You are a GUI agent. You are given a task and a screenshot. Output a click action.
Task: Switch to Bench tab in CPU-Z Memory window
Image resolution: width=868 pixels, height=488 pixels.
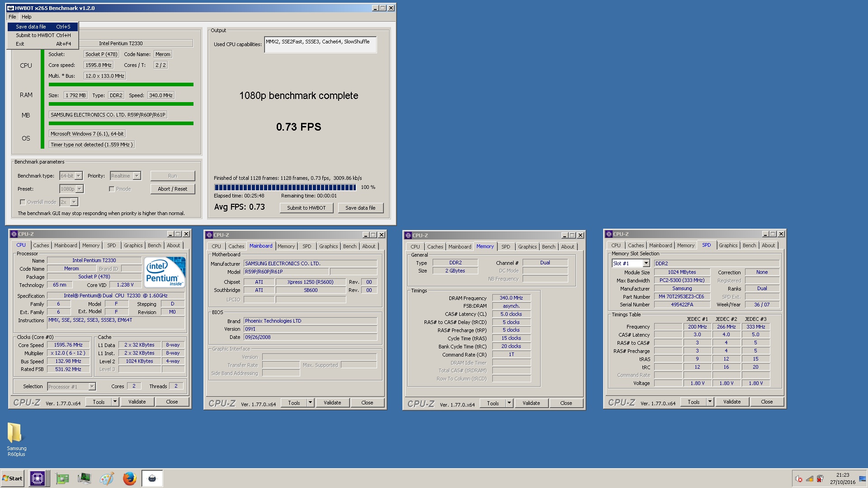tap(548, 247)
